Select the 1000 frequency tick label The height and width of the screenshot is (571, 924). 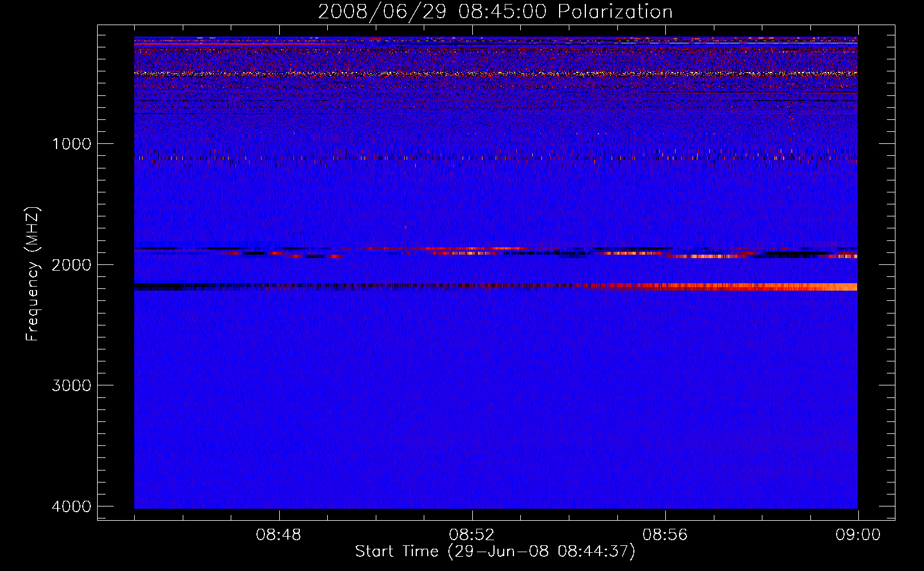(71, 143)
